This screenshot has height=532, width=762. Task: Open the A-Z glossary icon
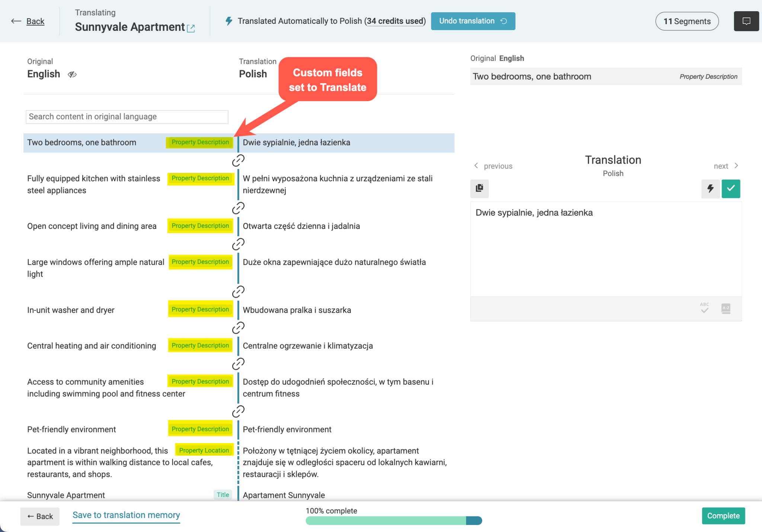click(726, 308)
